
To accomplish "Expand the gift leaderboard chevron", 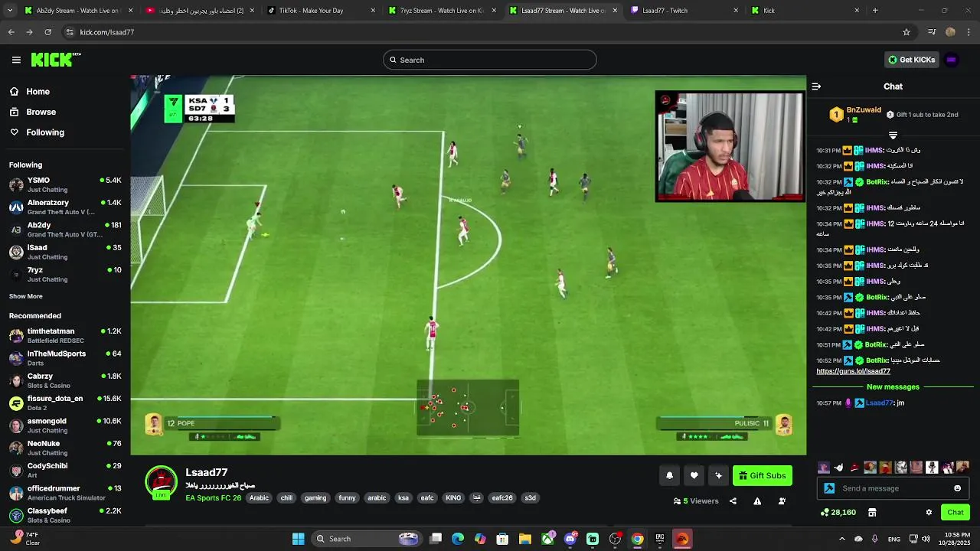I will click(x=893, y=135).
